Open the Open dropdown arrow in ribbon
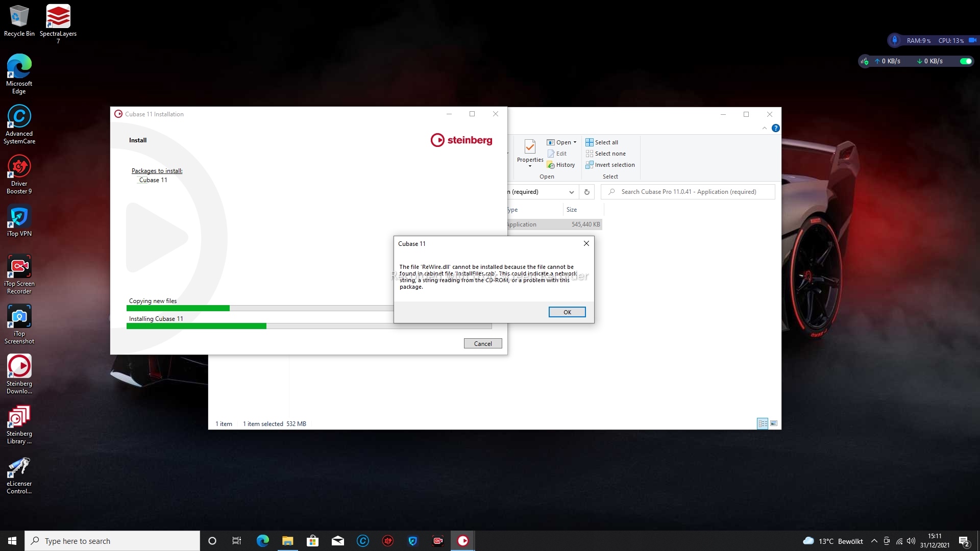 pos(575,142)
